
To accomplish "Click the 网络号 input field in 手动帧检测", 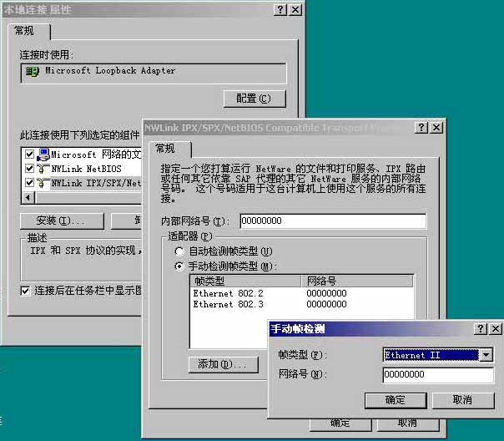I will pyautogui.click(x=437, y=375).
